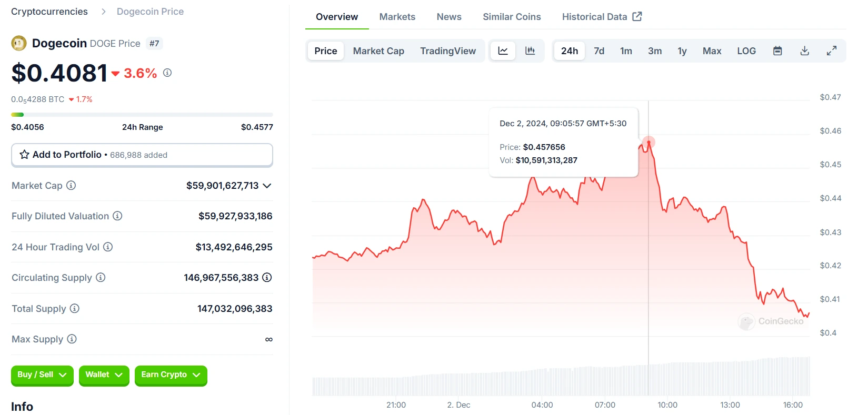
Task: Switch chart to TradingView mode
Action: tap(448, 51)
